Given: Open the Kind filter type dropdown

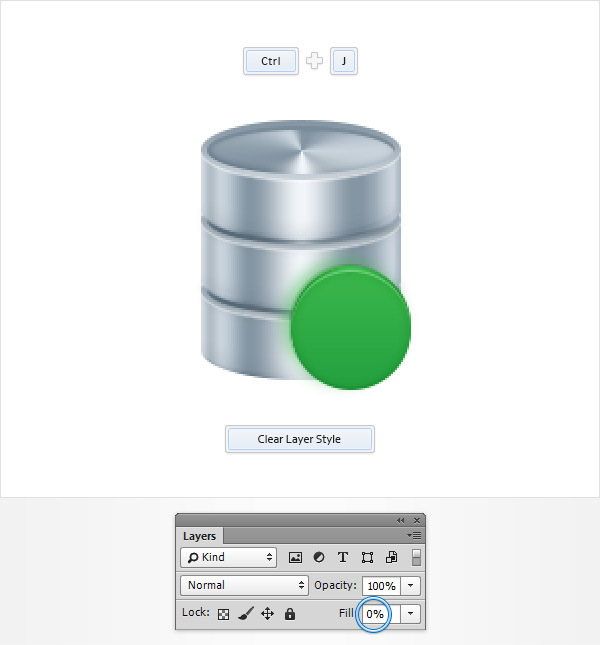Looking at the screenshot, I should 229,558.
